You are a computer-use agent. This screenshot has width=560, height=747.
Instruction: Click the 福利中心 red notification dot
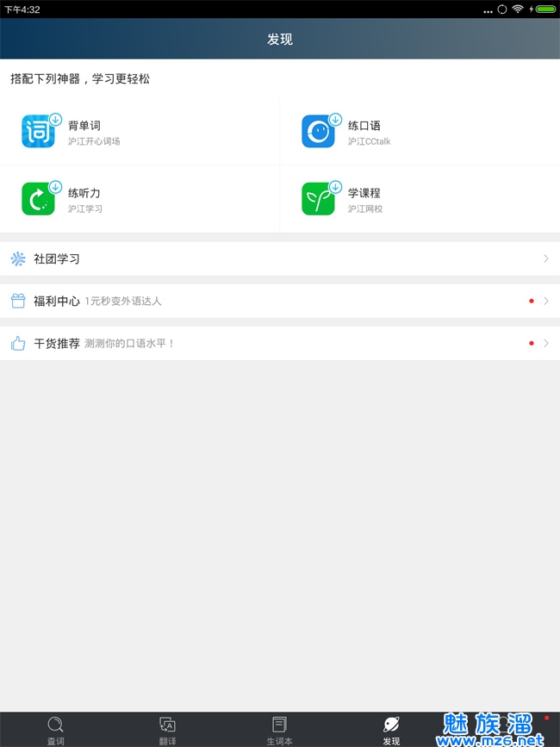[532, 301]
